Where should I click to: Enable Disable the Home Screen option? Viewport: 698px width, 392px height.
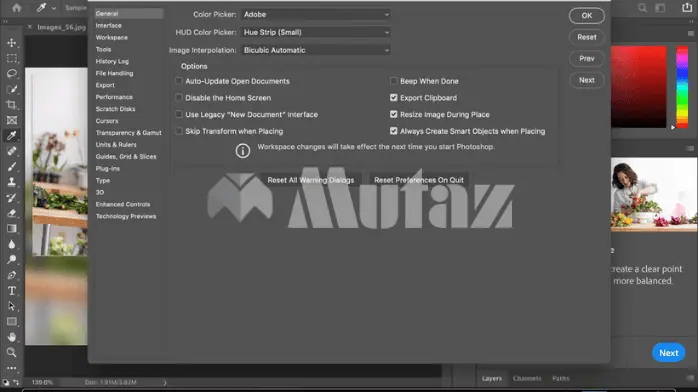click(179, 97)
